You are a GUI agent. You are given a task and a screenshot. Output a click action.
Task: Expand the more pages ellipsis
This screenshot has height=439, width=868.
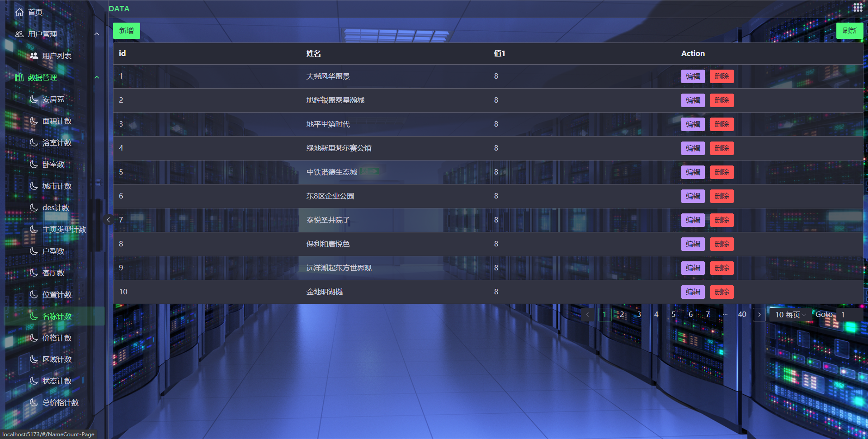pyautogui.click(x=725, y=315)
